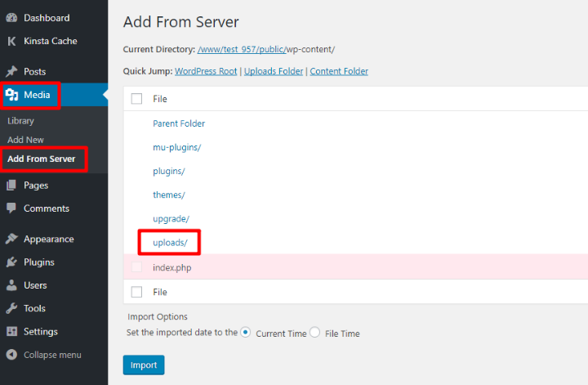
Task: Click the top File column header
Action: (x=160, y=99)
